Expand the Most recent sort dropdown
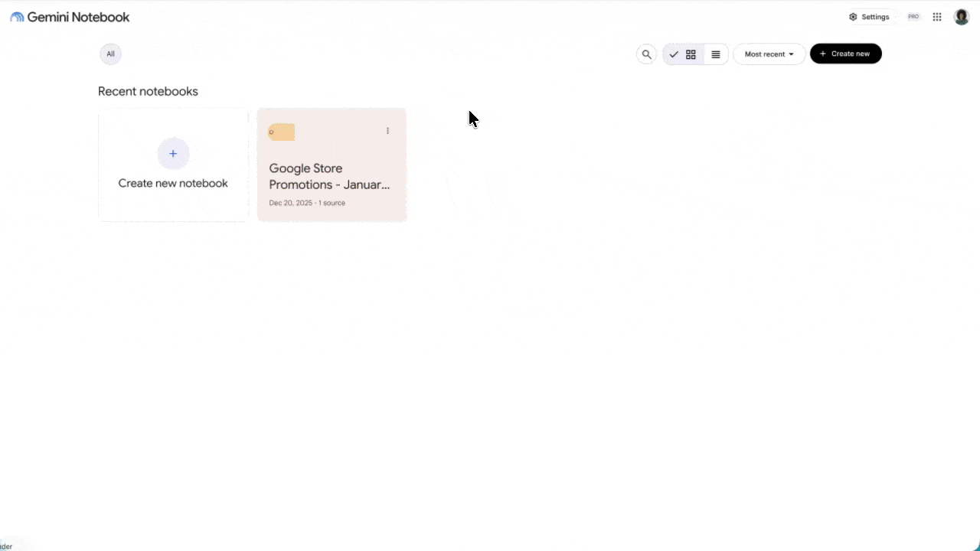The height and width of the screenshot is (551, 980). [x=769, y=54]
